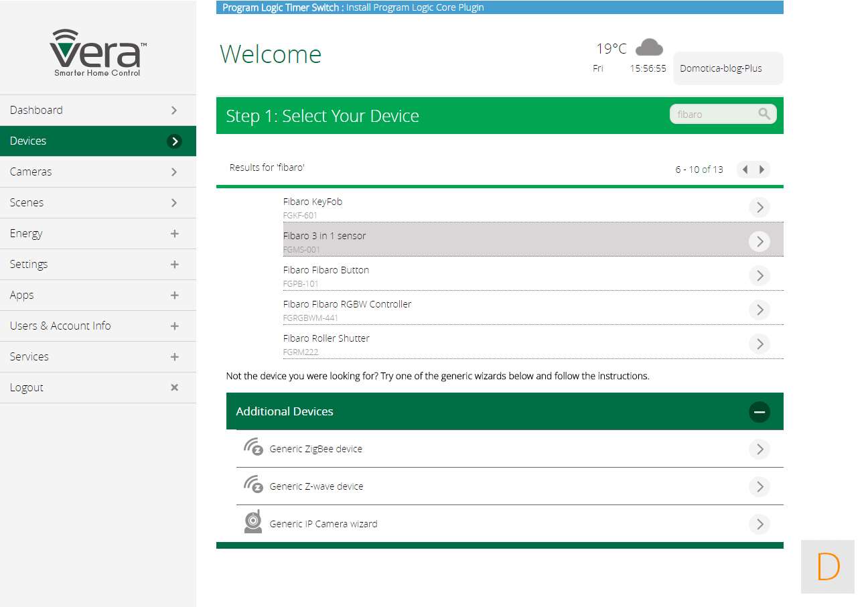Expand the Apps sidebar section

coord(174,295)
